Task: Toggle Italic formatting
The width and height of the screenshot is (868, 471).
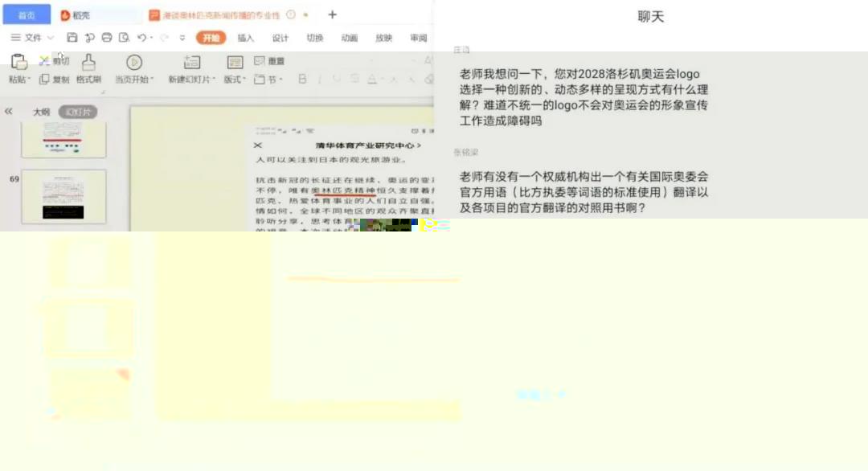Action: pyautogui.click(x=319, y=79)
